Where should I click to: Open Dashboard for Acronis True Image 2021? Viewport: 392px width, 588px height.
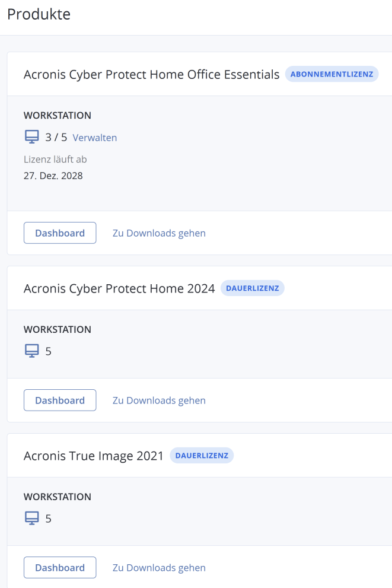(60, 568)
